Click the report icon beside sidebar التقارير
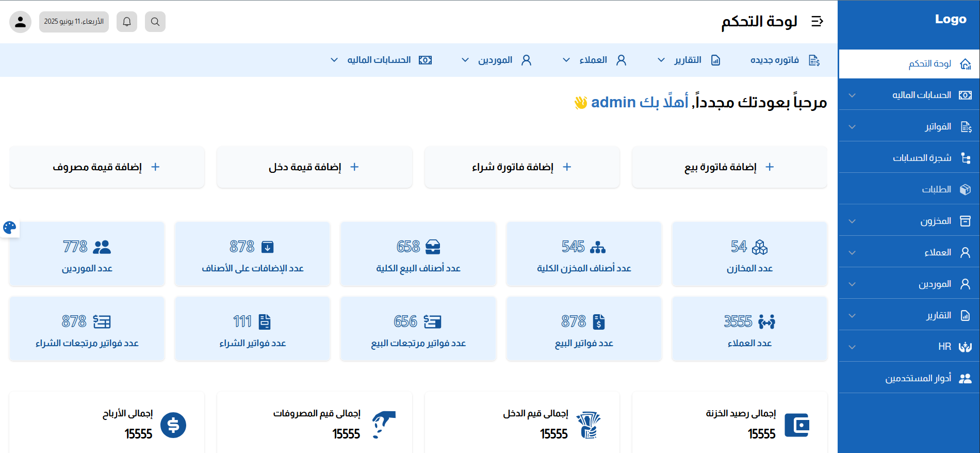This screenshot has height=453, width=980. click(x=966, y=316)
